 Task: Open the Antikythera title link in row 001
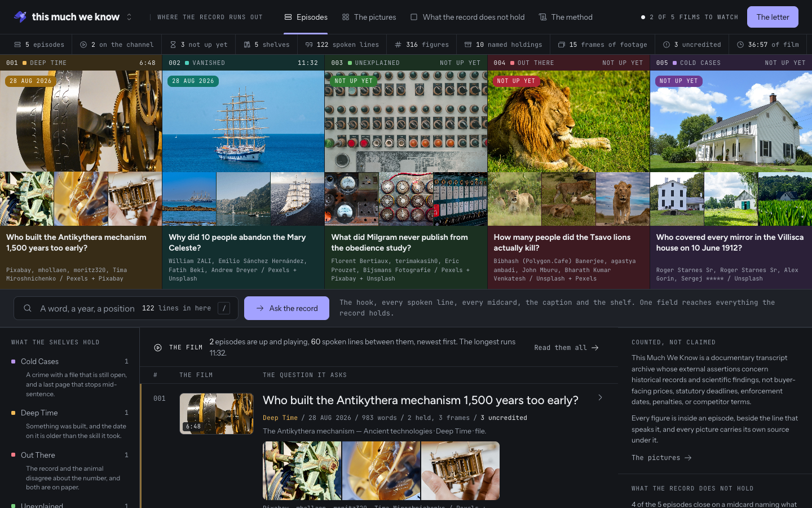pos(421,400)
